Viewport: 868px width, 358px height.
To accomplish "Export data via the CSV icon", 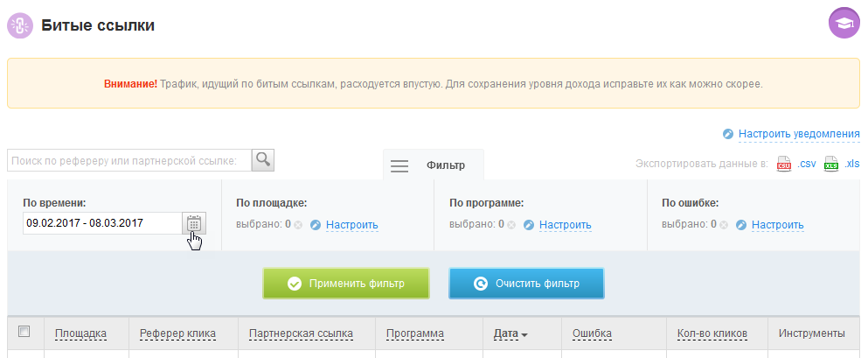I will [784, 165].
